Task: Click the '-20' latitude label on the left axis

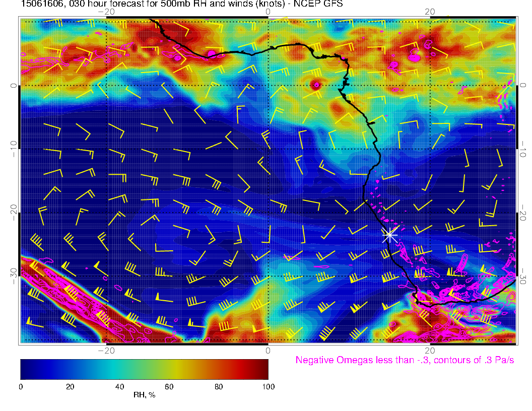Action: tap(14, 213)
